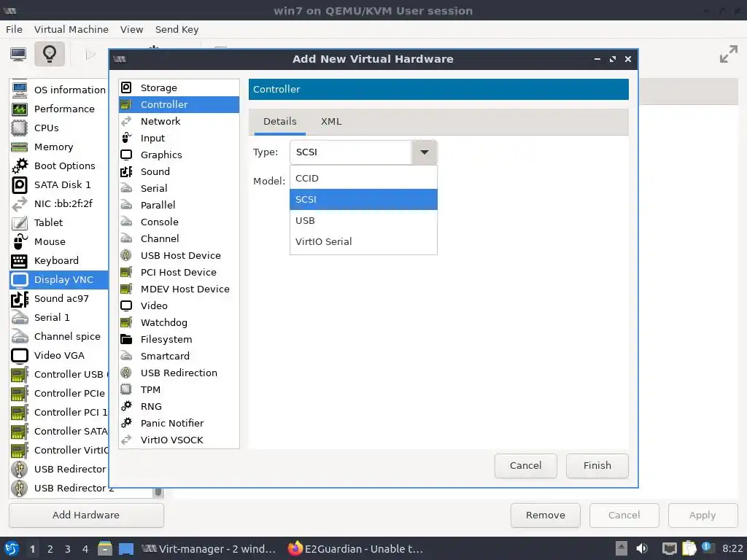Click the Sound icon in Add Hardware list
Screen dimensions: 747x560
coord(126,171)
